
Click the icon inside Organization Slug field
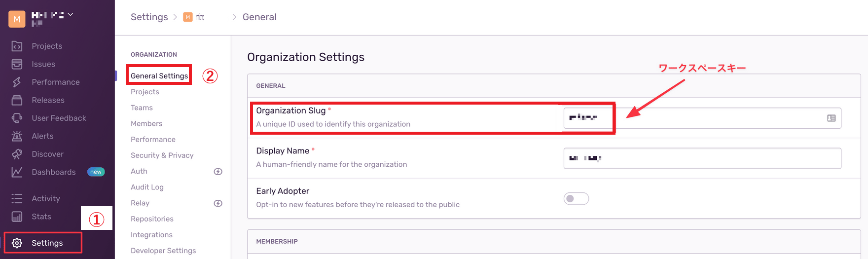pyautogui.click(x=832, y=118)
